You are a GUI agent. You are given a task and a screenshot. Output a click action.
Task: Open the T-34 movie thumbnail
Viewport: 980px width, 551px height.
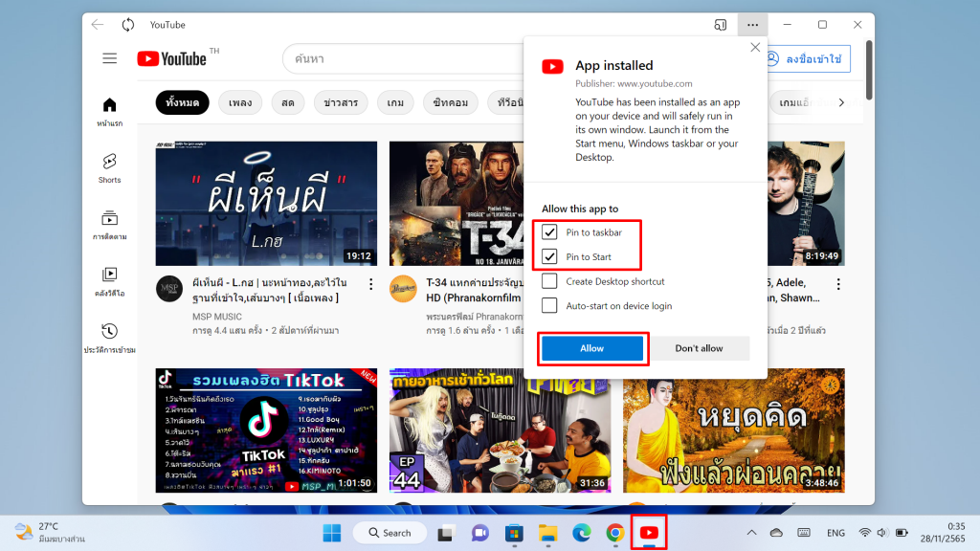[457, 204]
